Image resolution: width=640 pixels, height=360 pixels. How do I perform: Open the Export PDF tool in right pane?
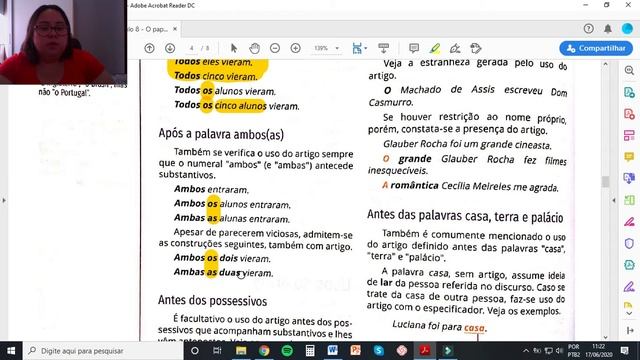tap(629, 92)
